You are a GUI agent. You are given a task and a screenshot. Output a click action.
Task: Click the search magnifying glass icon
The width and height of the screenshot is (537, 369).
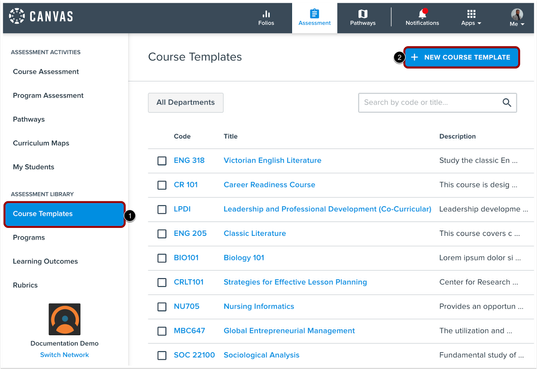(x=507, y=102)
